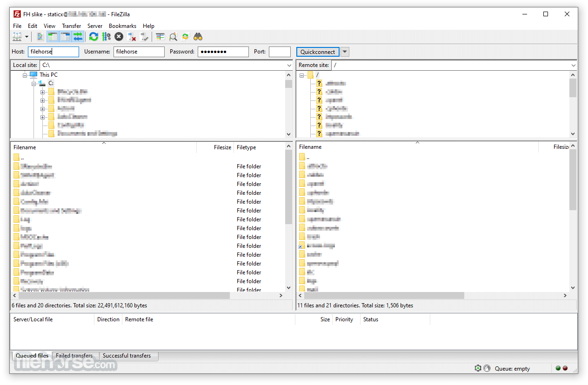Click the red activity indicator light
The image size is (588, 385).
tap(565, 368)
